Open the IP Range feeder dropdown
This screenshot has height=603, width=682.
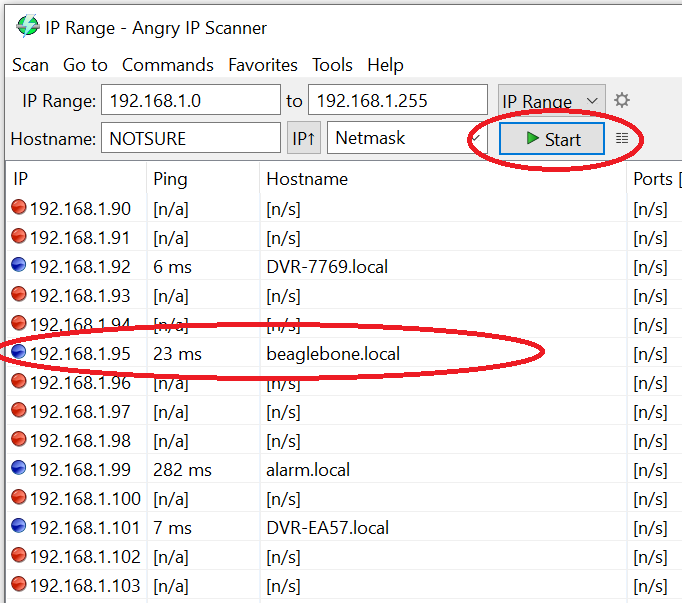552,100
